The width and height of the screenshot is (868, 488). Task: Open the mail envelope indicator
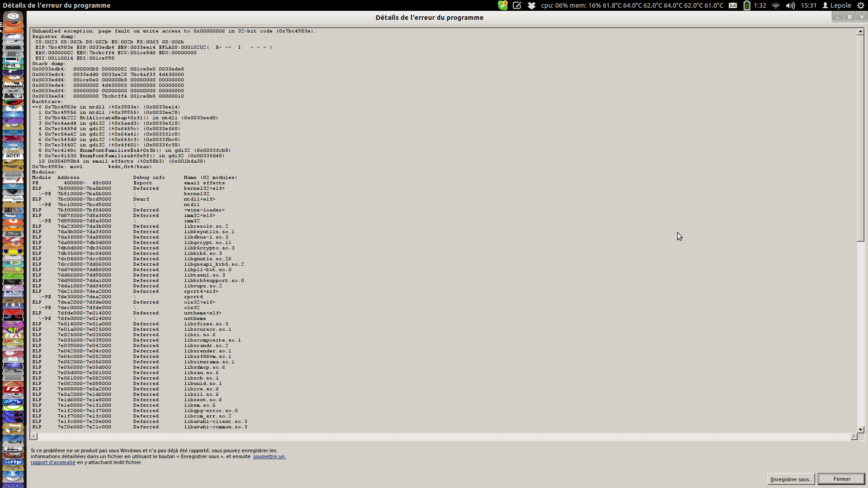point(733,5)
